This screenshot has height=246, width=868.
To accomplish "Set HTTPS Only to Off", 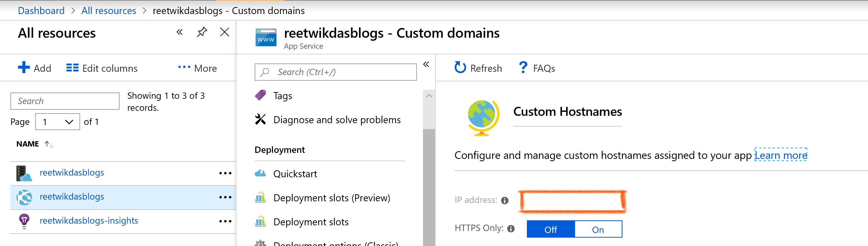I will pos(551,230).
